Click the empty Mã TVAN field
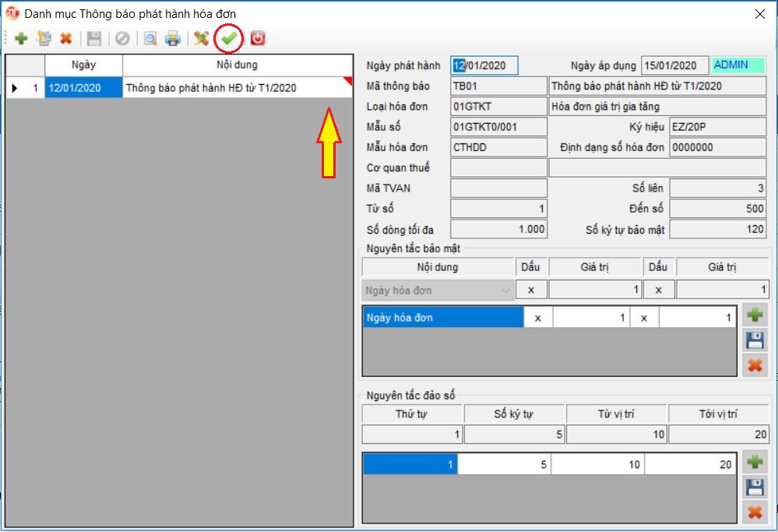The height and width of the screenshot is (532, 778). pos(498,188)
